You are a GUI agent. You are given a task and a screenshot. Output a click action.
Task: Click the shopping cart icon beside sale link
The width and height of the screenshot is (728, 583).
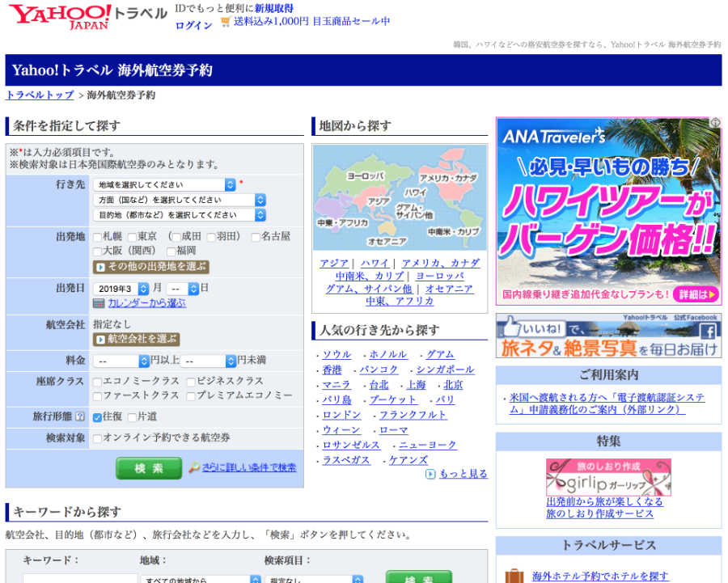226,21
